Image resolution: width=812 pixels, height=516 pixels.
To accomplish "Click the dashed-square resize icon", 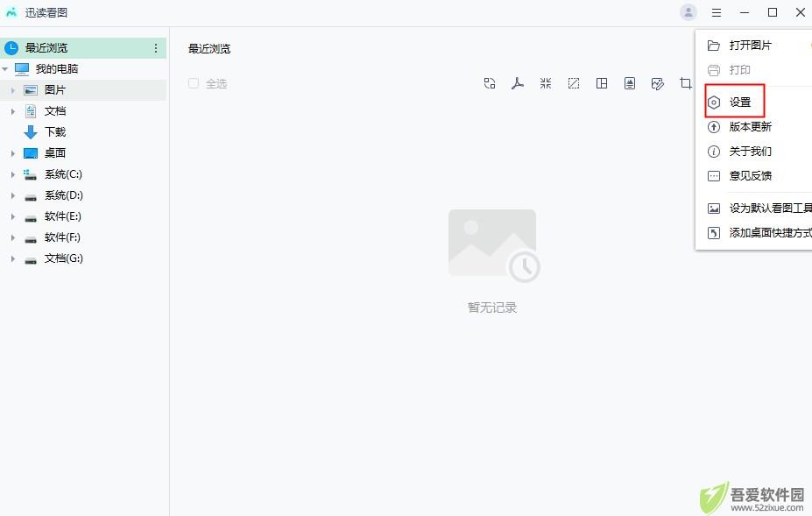I will point(573,83).
